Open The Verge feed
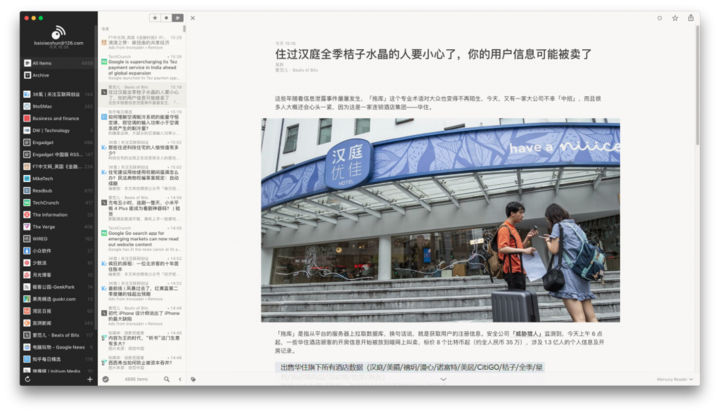Image resolution: width=720 pixels, height=414 pixels. [59, 226]
